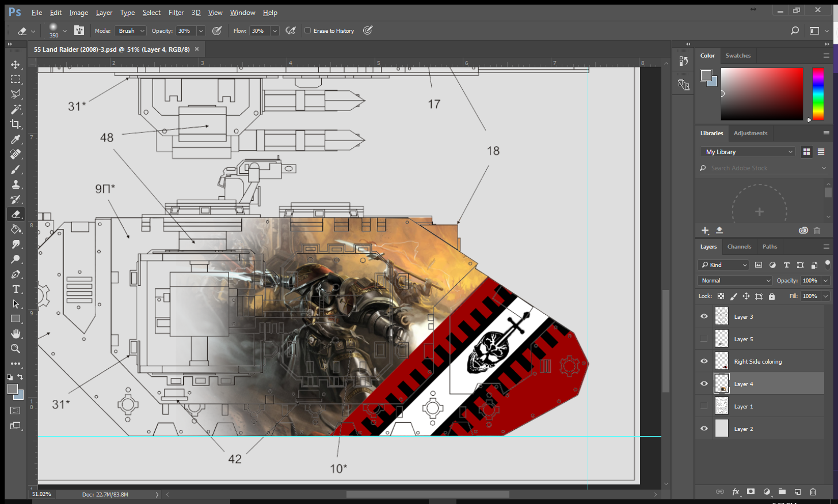Open the Filter menu
The width and height of the screenshot is (838, 504).
(176, 13)
